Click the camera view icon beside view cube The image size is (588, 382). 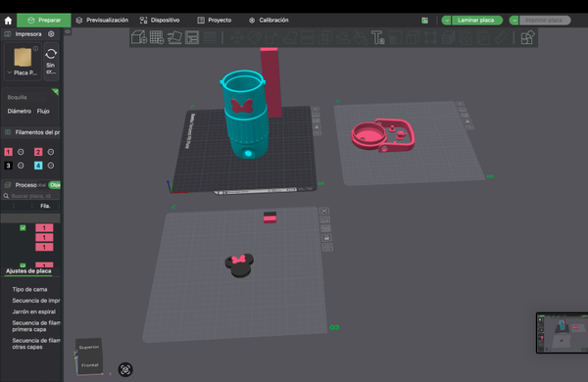pos(125,369)
